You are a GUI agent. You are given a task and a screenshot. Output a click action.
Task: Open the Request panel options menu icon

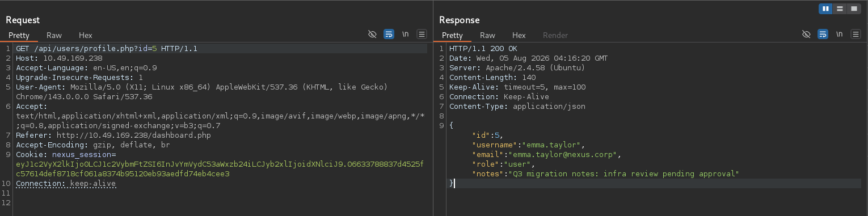point(422,35)
